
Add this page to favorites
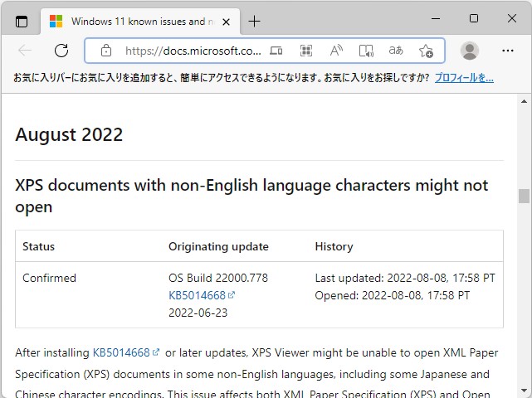[426, 51]
